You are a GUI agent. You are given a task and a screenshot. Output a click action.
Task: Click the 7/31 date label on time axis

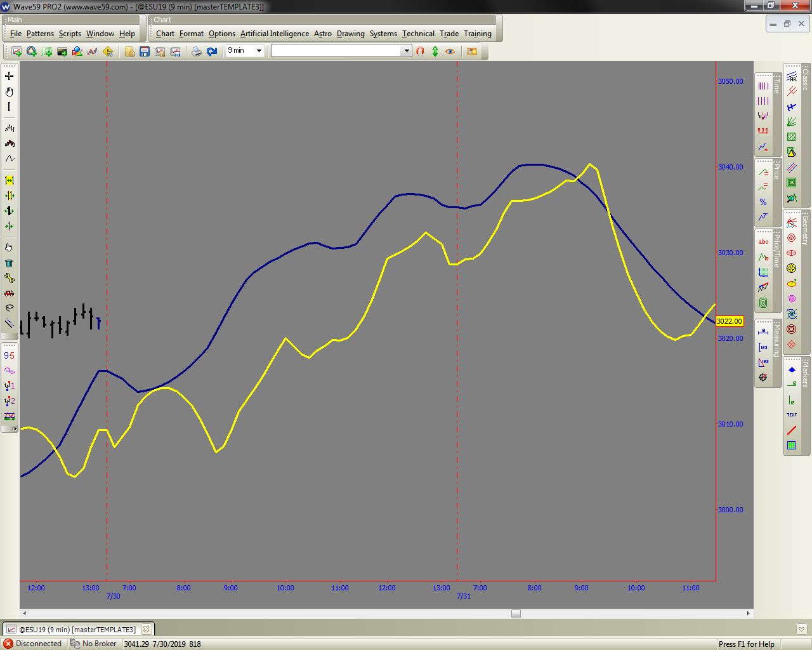(x=464, y=597)
